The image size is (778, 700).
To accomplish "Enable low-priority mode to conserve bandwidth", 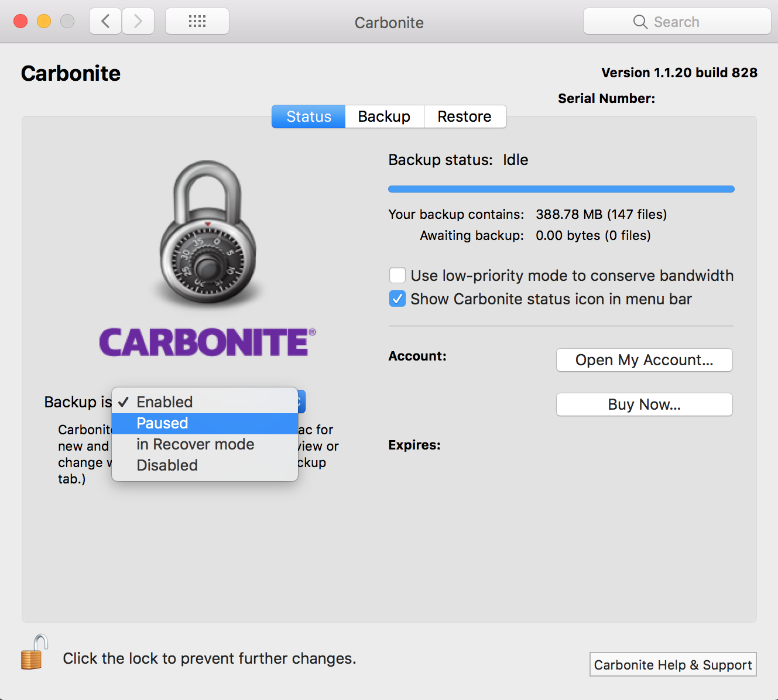I will [x=397, y=275].
